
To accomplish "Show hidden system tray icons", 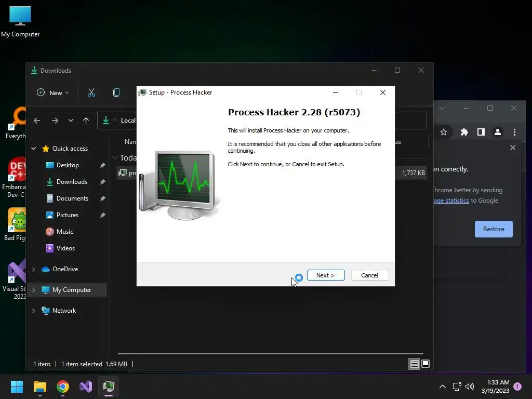I will (x=443, y=387).
